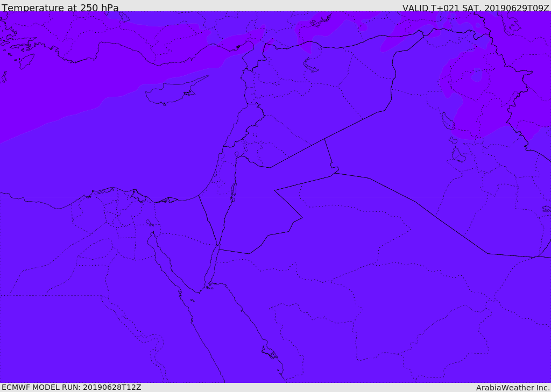The height and width of the screenshot is (392, 551).
Task: Click the "Temperature at 250 hPa" title
Action: click(60, 8)
